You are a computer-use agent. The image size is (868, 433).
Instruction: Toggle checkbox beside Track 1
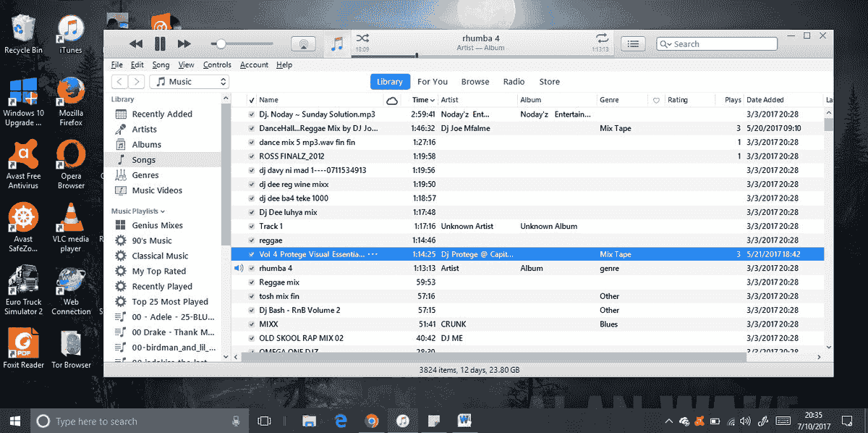252,227
